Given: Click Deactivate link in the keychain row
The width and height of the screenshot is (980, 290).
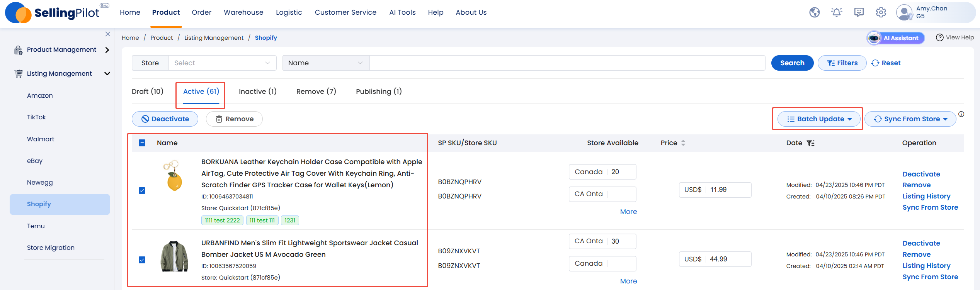Looking at the screenshot, I should [921, 174].
